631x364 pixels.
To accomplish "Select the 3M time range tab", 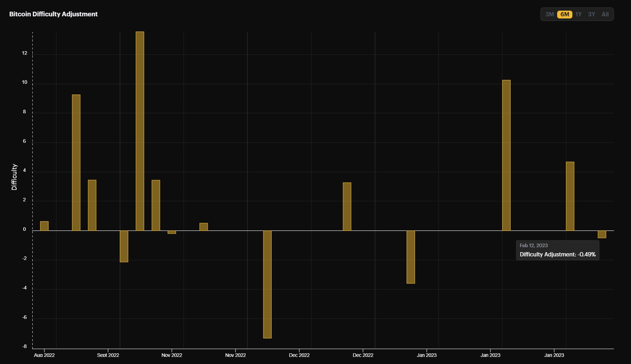I will (x=549, y=14).
